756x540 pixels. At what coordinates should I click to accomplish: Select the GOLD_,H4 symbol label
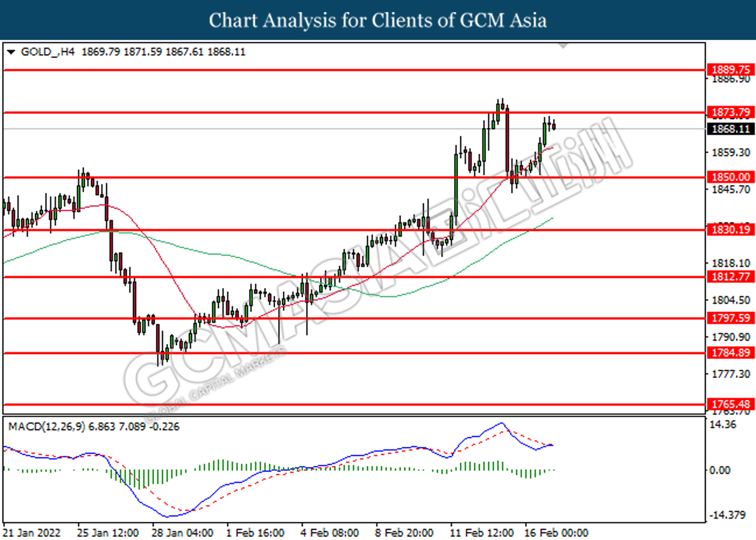tap(48, 52)
